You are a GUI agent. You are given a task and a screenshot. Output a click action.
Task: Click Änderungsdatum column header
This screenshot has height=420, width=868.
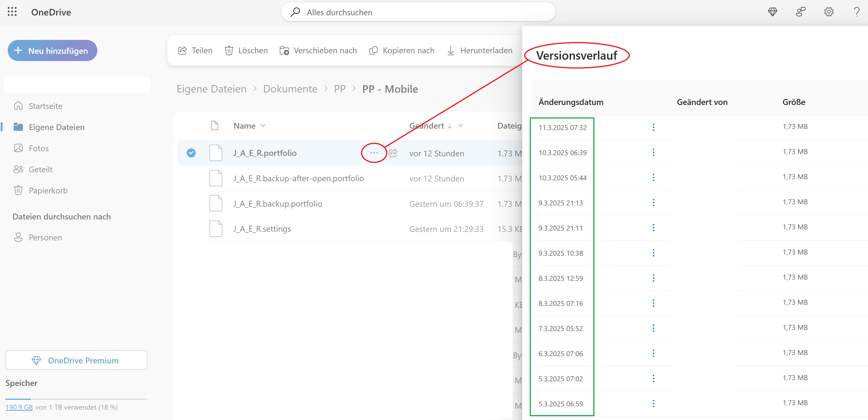pos(571,102)
